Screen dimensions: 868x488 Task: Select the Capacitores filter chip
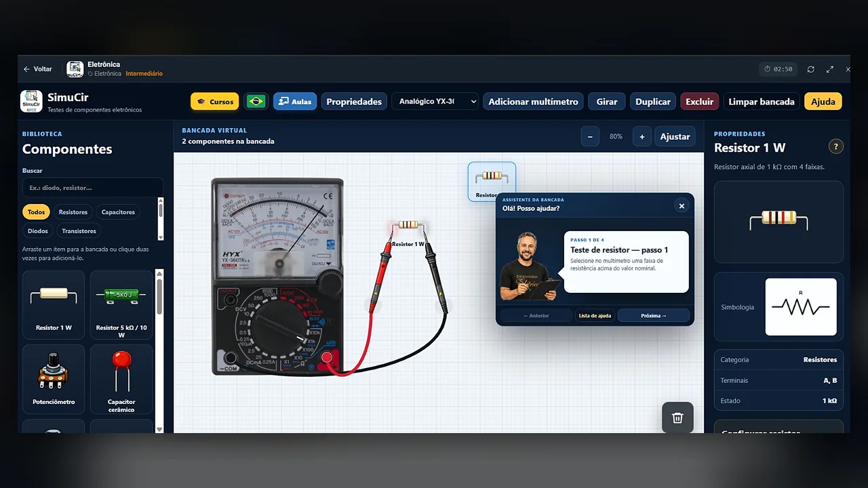click(118, 212)
